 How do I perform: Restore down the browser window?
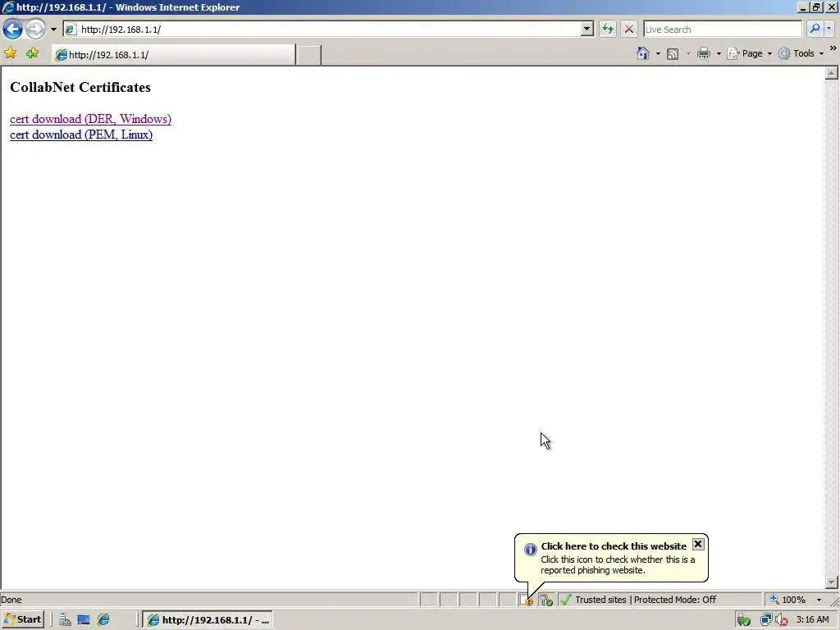point(816,7)
